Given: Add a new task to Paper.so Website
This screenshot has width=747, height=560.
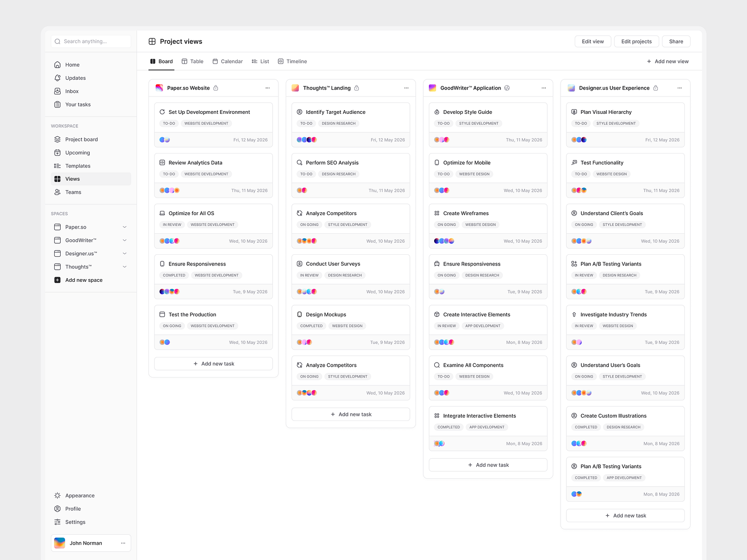Looking at the screenshot, I should point(213,364).
